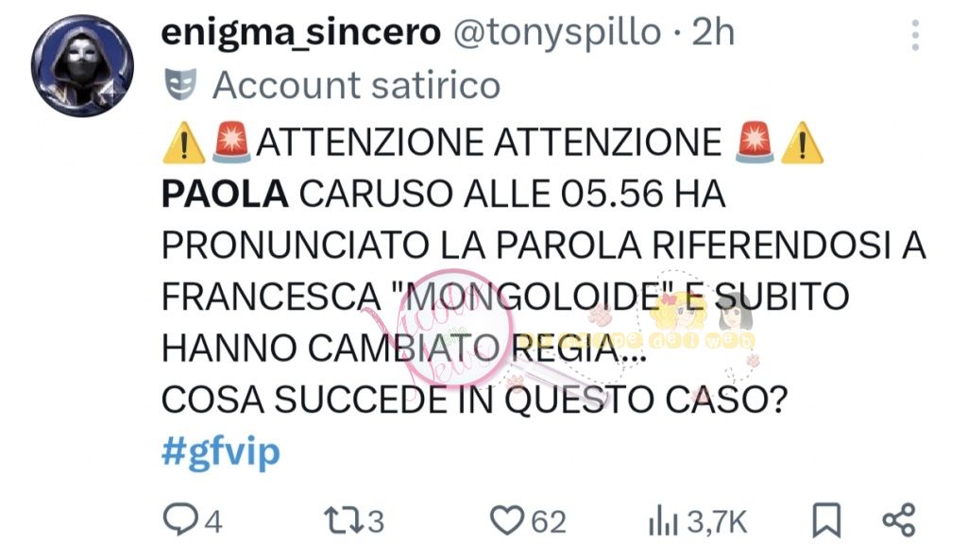Click the reply count number 4
Image resolution: width=967 pixels, height=560 pixels.
pos(212,522)
